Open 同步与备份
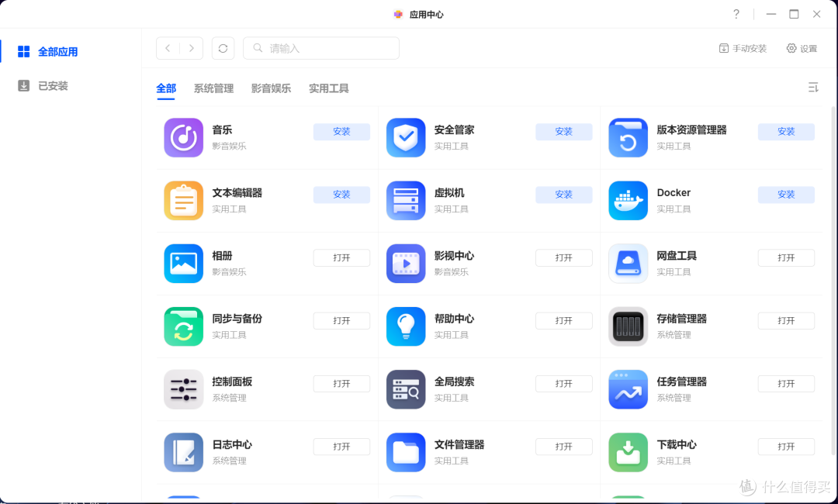 pyautogui.click(x=341, y=321)
